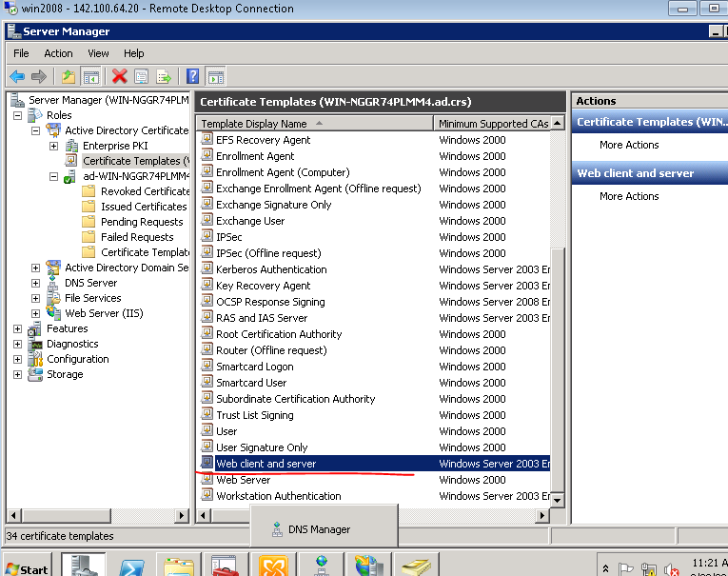728x576 pixels.
Task: Open Properties via the toolbar icon
Action: pyautogui.click(x=141, y=76)
